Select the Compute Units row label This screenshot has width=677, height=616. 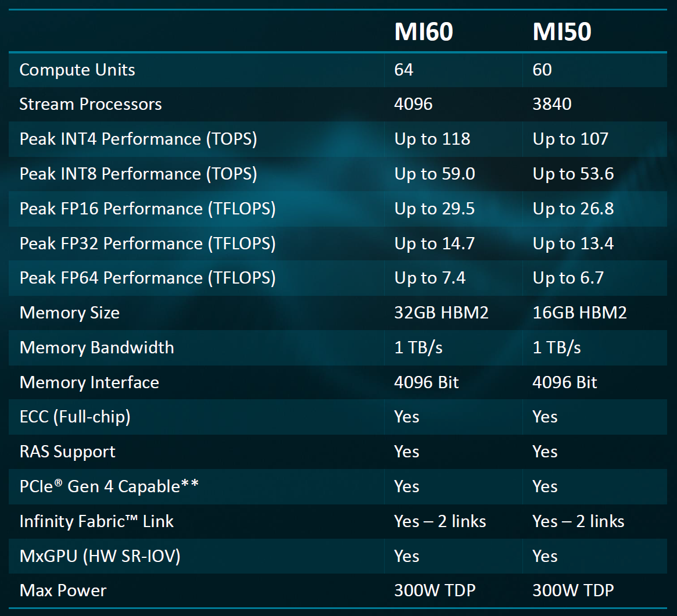[x=77, y=70]
